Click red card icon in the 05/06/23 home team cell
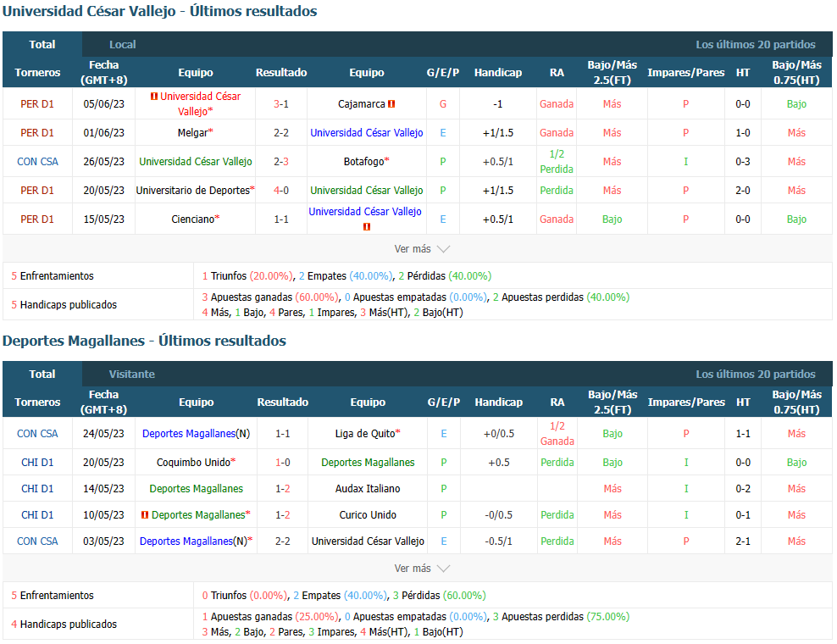Viewport: 837px width, 644px height. pyautogui.click(x=153, y=97)
